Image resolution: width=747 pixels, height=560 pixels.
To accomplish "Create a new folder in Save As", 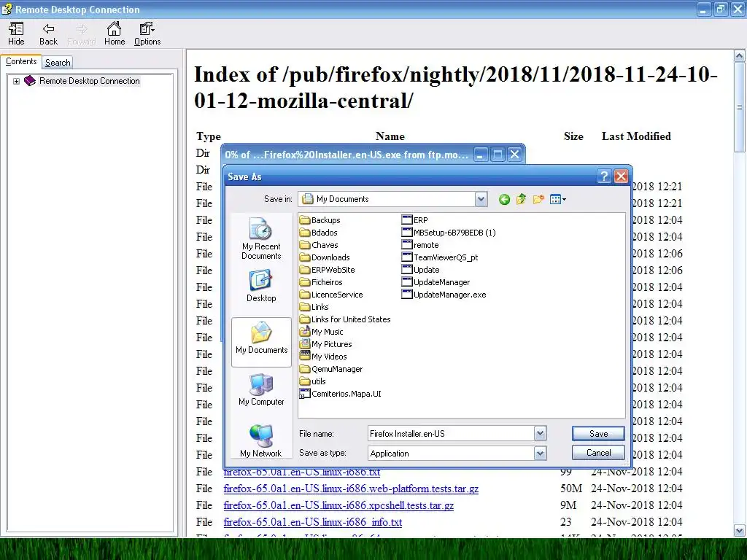I will pyautogui.click(x=538, y=199).
